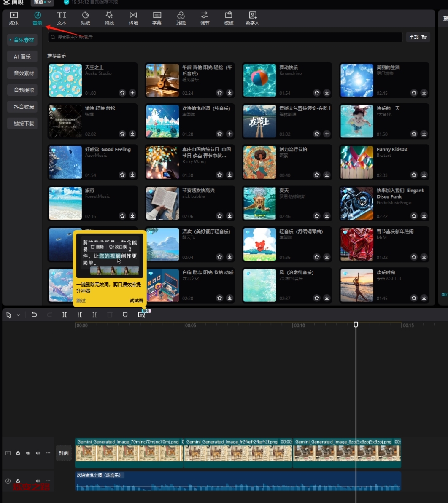Expand the selection tool mode chevron
Viewport: 448px width, 503px height.
[19, 315]
